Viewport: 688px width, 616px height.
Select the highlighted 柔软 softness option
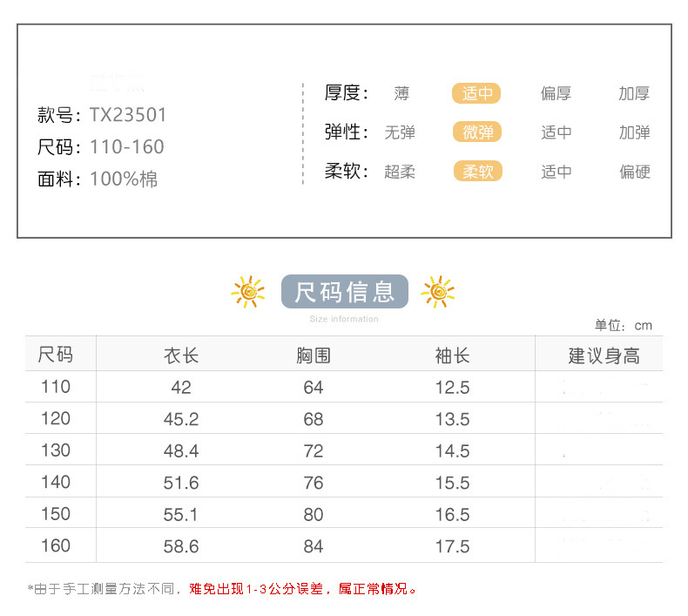477,172
